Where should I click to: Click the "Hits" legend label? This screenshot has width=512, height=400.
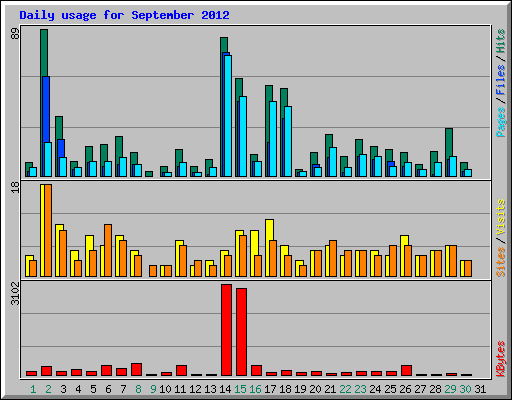coord(501,41)
